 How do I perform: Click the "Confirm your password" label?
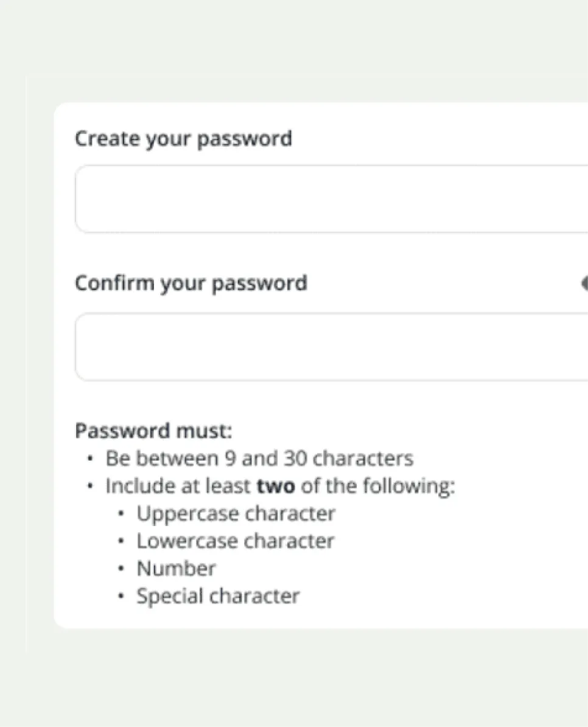[x=191, y=283]
